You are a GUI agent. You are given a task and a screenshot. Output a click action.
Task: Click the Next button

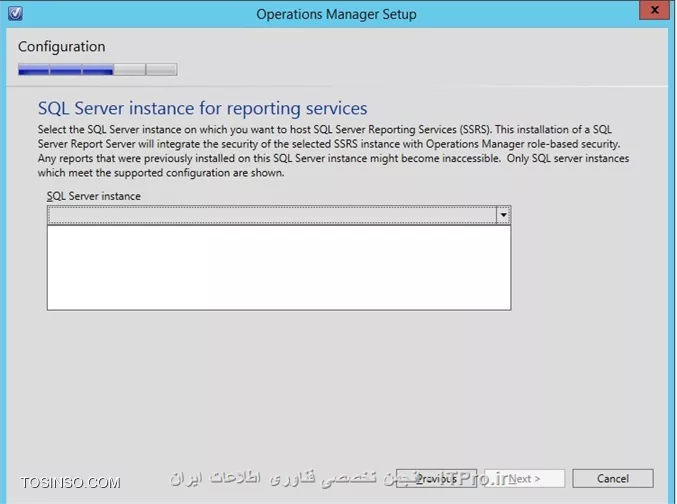coord(525,479)
